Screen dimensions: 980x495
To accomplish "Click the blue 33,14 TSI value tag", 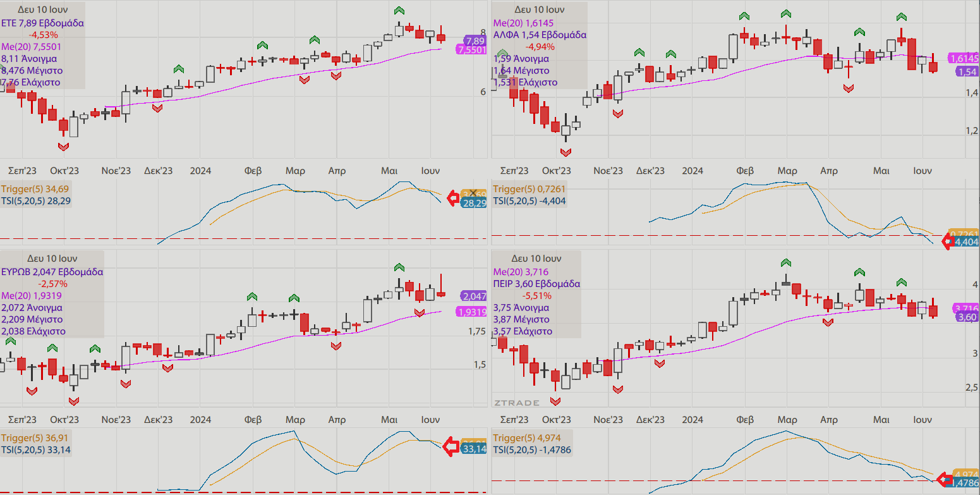I will (x=474, y=449).
